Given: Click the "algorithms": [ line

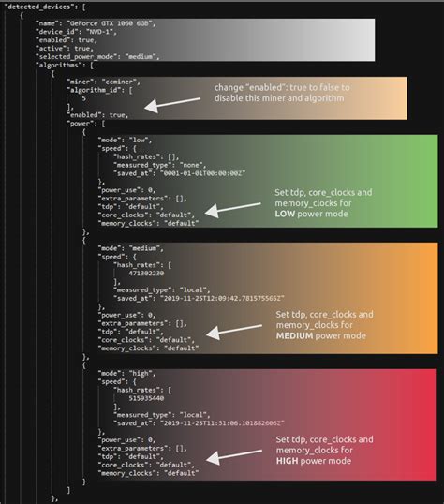Looking at the screenshot, I should 65,66.
